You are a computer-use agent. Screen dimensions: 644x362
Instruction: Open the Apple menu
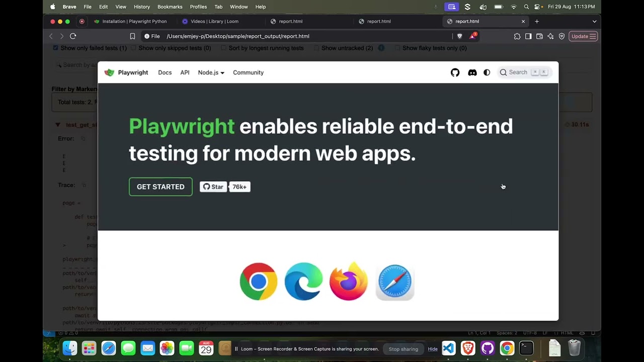tap(53, 7)
